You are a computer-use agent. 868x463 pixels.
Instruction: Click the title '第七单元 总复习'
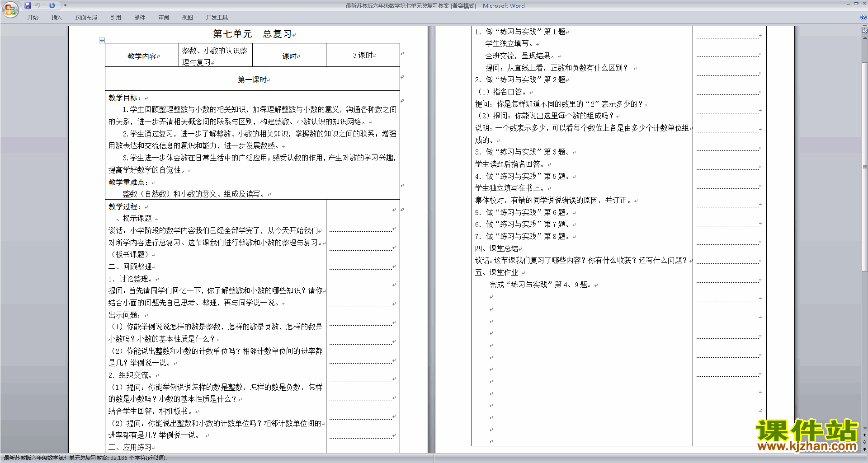click(x=253, y=34)
